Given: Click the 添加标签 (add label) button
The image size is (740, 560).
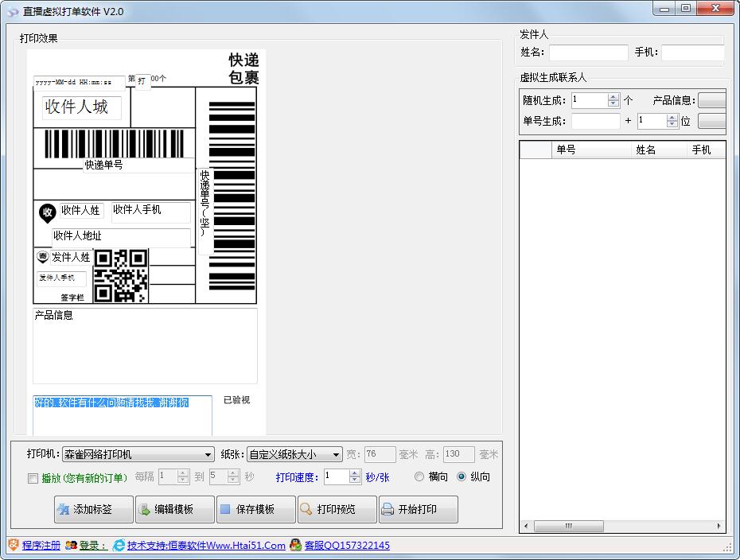Looking at the screenshot, I should pos(93,509).
